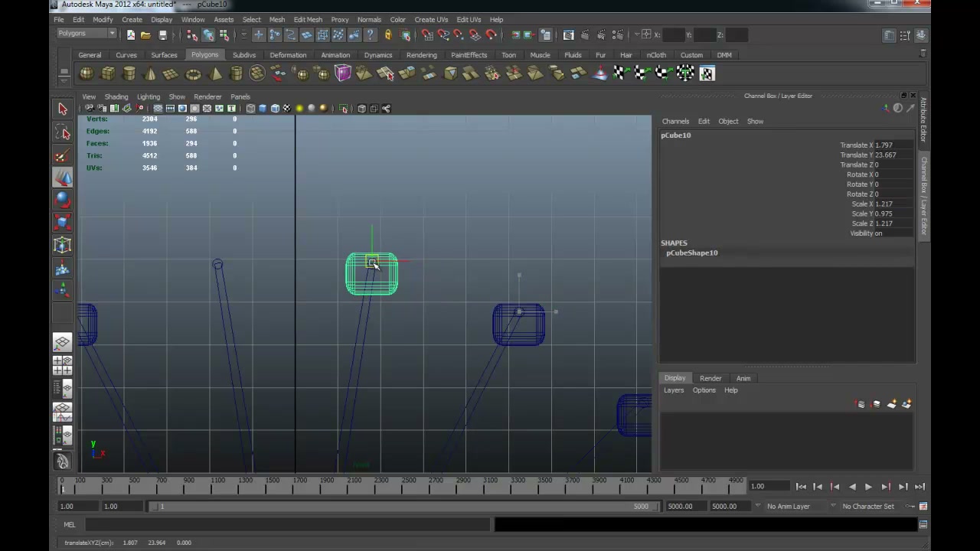
Task: Activate the Move tool cone icon
Action: click(63, 178)
